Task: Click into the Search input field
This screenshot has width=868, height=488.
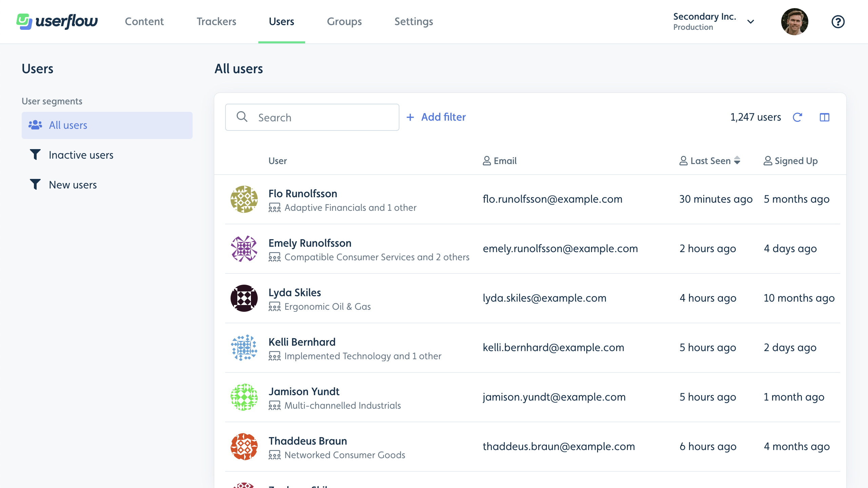Action: pos(312,117)
